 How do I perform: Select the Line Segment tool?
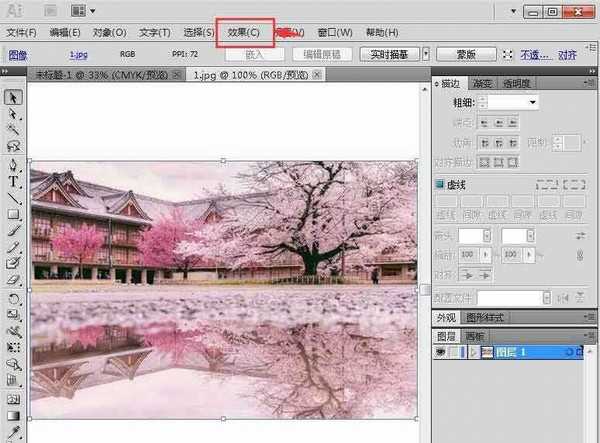click(x=14, y=198)
